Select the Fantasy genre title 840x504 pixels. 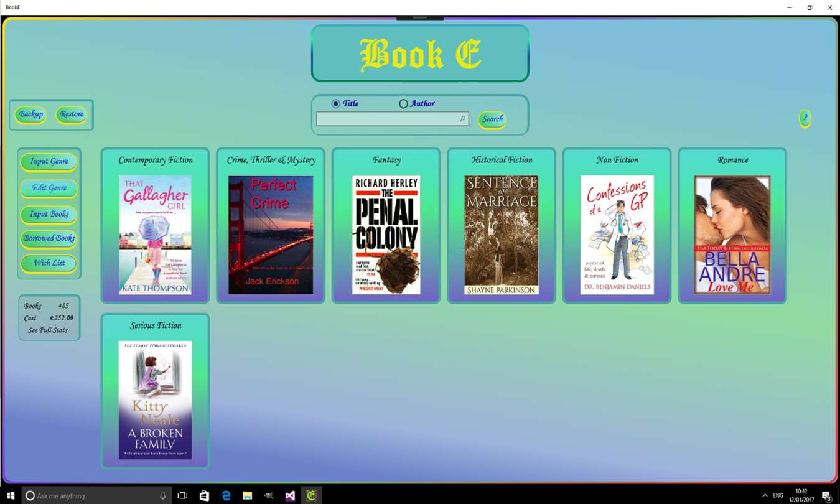(x=386, y=161)
